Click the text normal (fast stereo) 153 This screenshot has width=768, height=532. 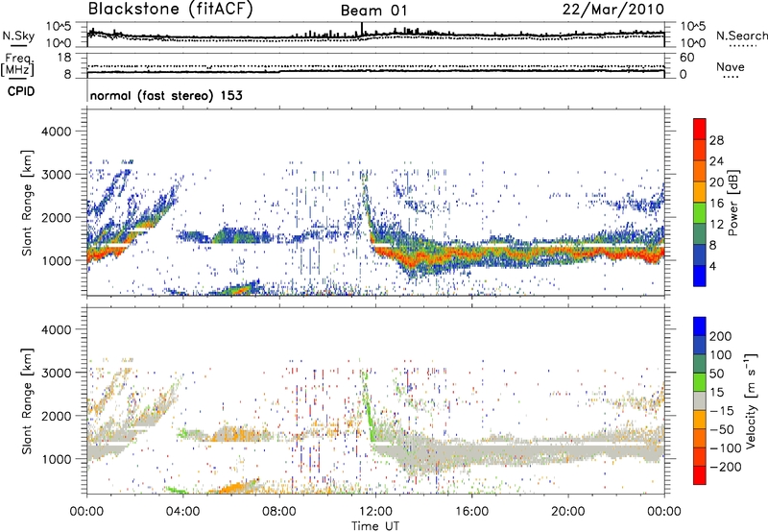click(x=166, y=95)
